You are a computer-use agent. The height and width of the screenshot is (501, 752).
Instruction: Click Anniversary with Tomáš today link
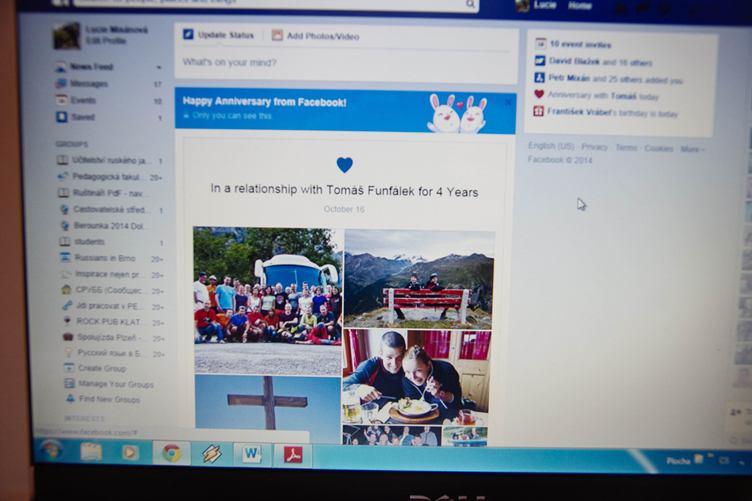pyautogui.click(x=603, y=95)
